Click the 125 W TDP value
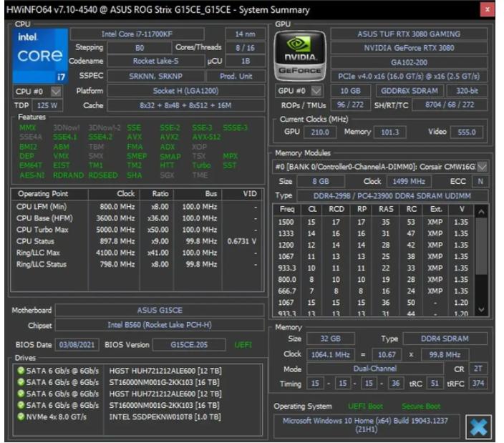Screen dimensions: 504x443 pyautogui.click(x=47, y=105)
